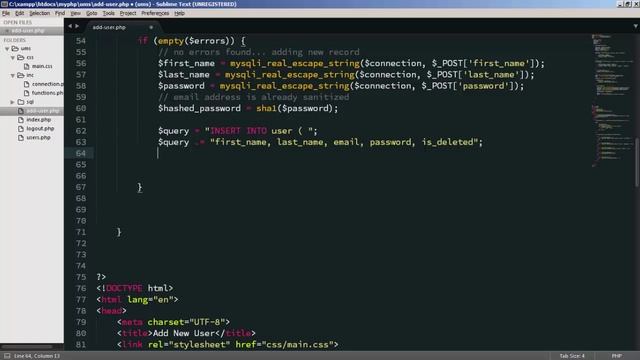Image resolution: width=640 pixels, height=360 pixels.
Task: Open the View menu
Action: [x=76, y=13]
